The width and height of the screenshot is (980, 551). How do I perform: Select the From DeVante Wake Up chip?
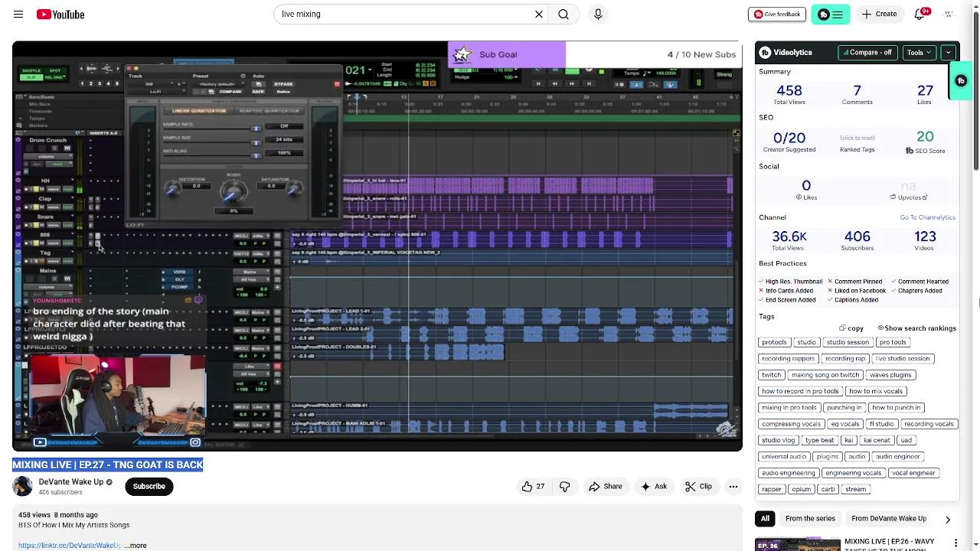(x=889, y=519)
